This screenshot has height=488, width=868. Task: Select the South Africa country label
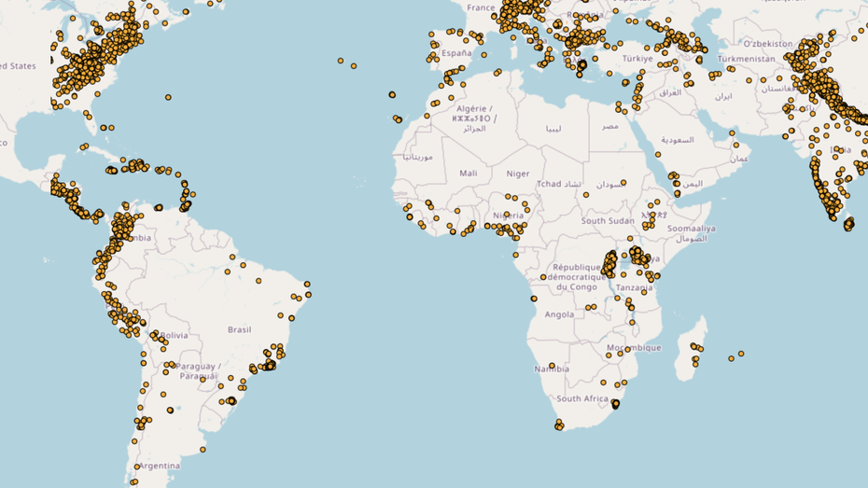tap(582, 398)
